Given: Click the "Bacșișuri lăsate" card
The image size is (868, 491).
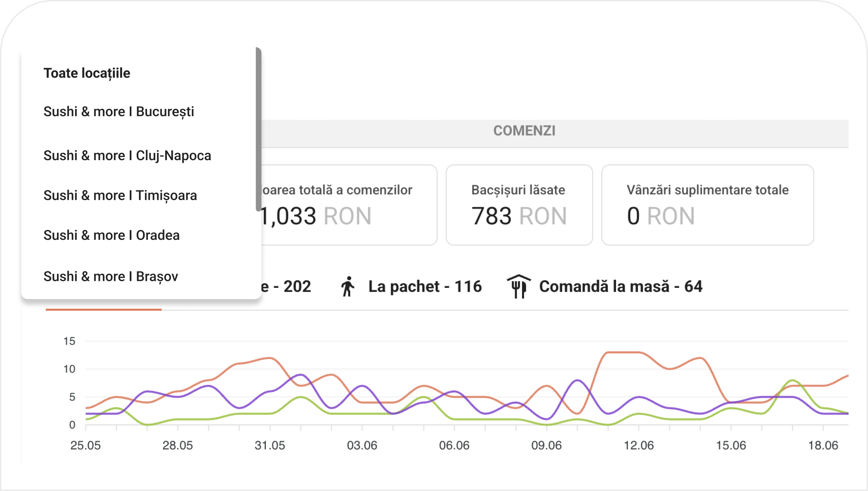Looking at the screenshot, I should pyautogui.click(x=519, y=205).
